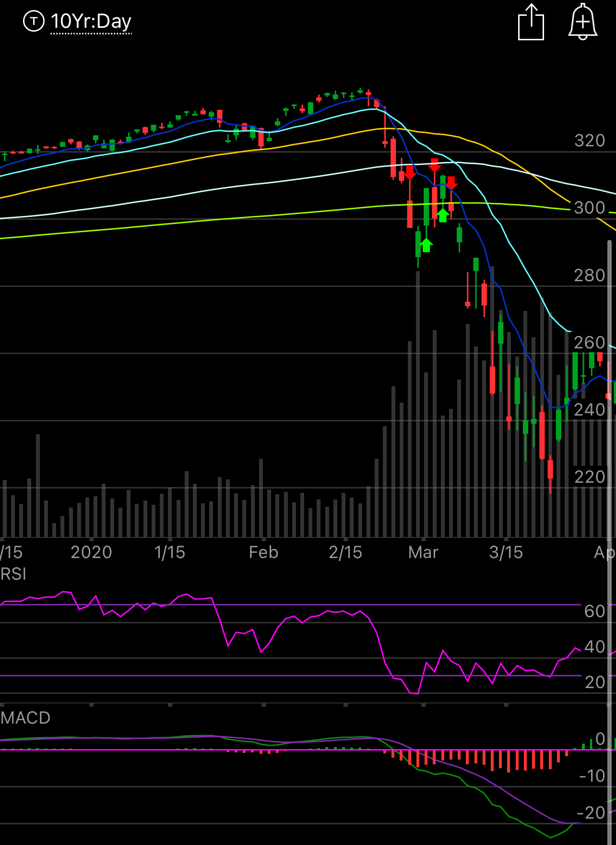The width and height of the screenshot is (616, 845).
Task: Add a price alert with bell icon
Action: coord(582,22)
